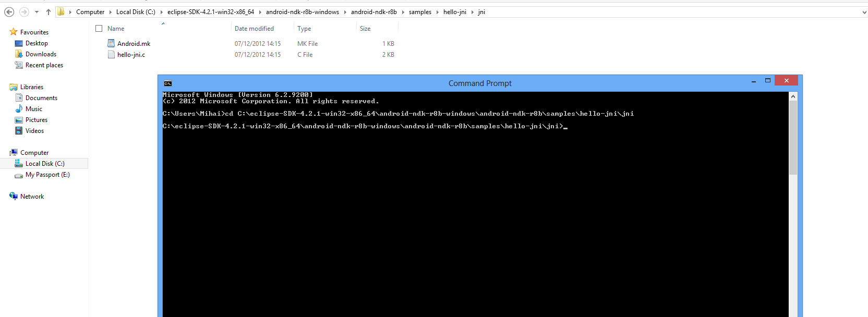Click the hello-jni.c file icon
This screenshot has height=317, width=868.
(x=111, y=54)
